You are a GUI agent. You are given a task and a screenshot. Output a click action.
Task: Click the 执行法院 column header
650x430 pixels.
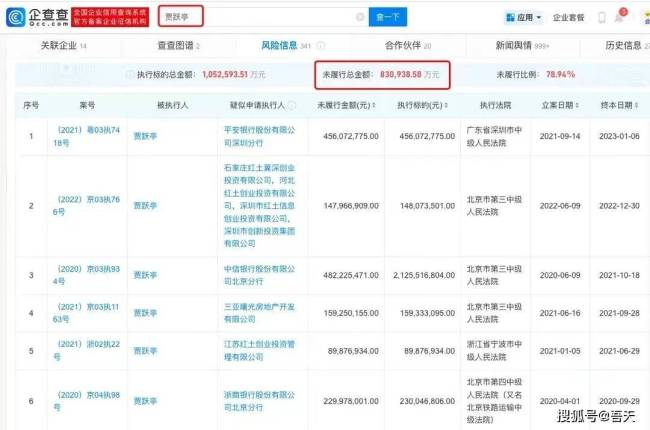[495, 105]
